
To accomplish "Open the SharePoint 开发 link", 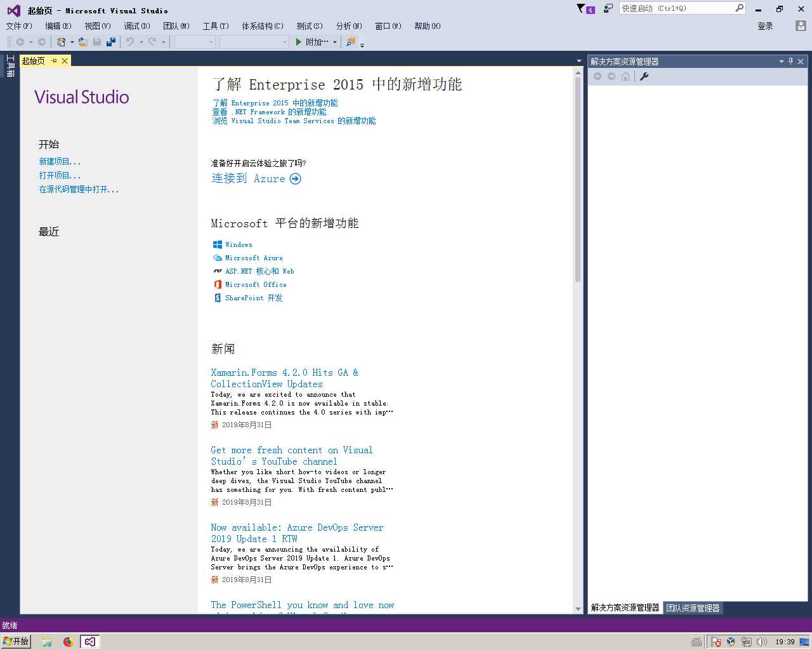I will click(x=254, y=298).
